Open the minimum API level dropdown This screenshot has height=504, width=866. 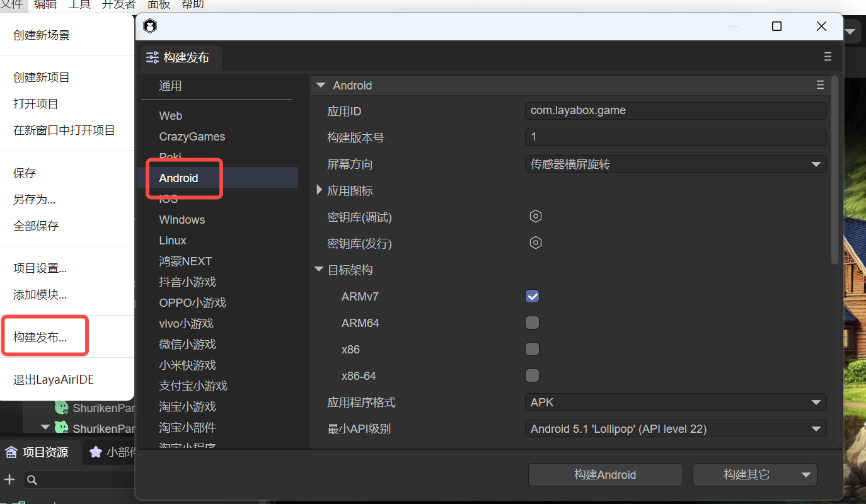[674, 429]
